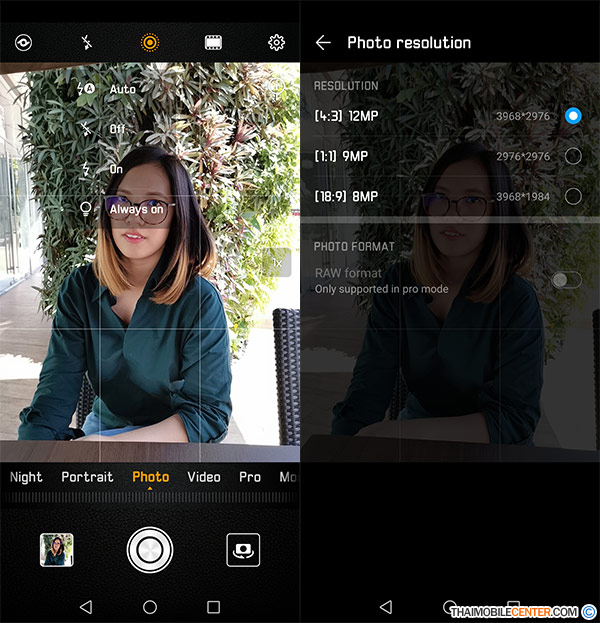Tap the 2976*2976 resolution value
Image resolution: width=600 pixels, height=623 pixels.
523,156
